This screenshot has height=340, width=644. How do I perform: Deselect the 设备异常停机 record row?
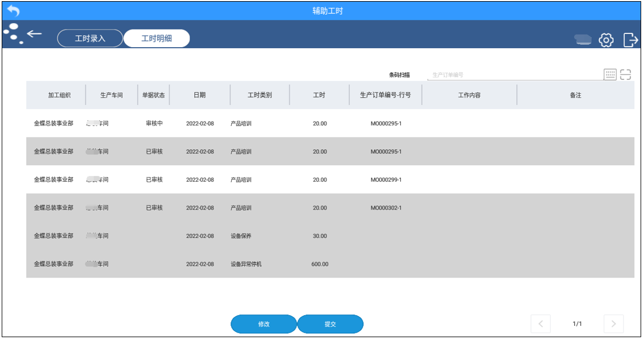284,264
